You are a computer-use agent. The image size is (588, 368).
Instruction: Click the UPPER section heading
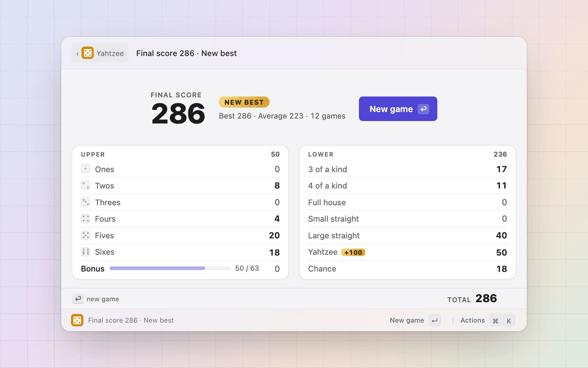pos(93,154)
